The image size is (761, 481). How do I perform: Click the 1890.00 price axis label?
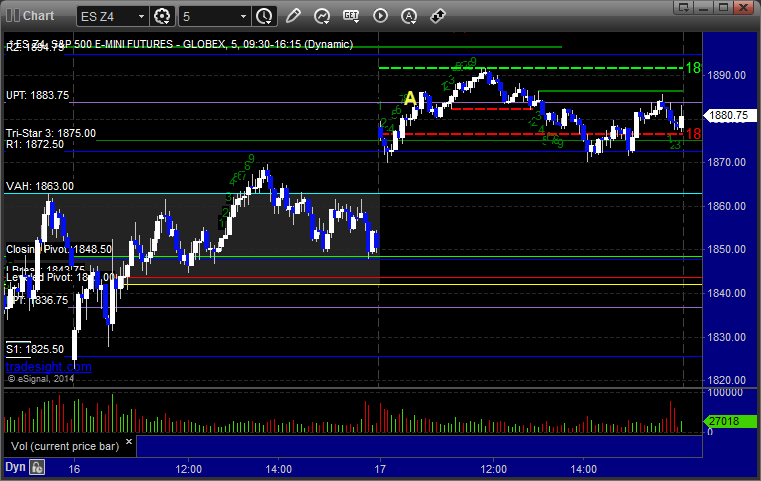coord(727,75)
